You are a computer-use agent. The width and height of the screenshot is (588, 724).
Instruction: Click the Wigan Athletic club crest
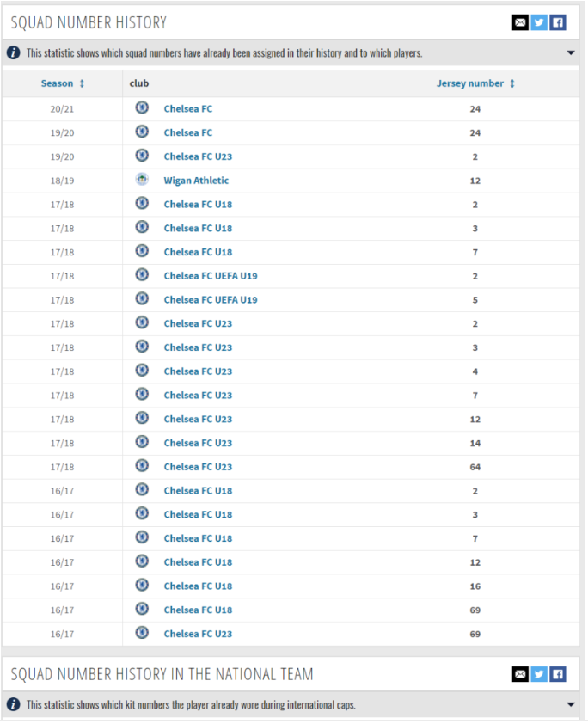click(x=142, y=181)
